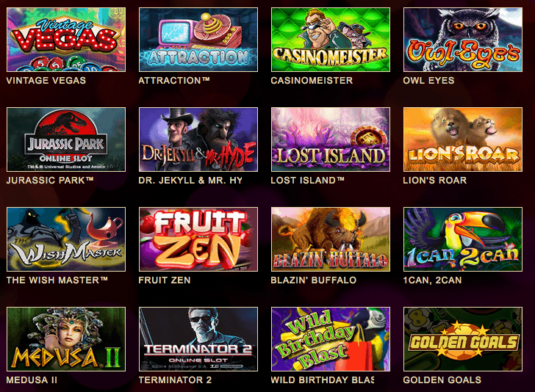Open The Wish Master game thumbnail
This screenshot has width=535, height=392.
66,239
